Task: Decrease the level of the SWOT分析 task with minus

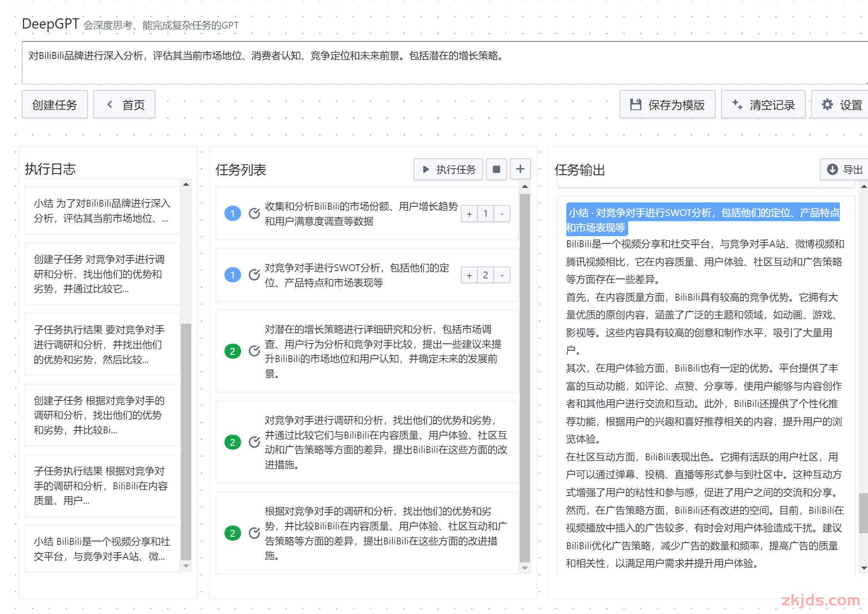Action: tap(502, 275)
